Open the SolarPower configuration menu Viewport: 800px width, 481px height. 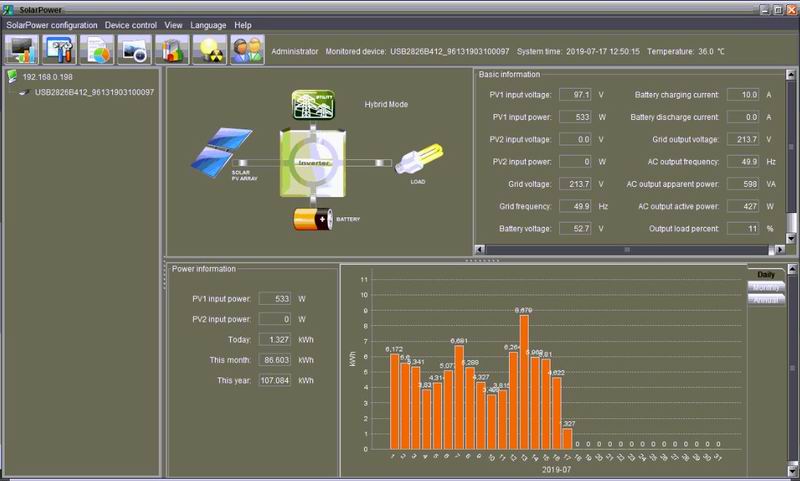click(x=52, y=25)
